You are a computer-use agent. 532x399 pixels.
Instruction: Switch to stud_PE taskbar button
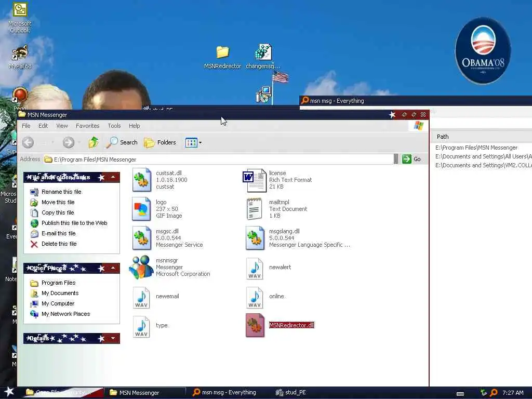click(x=291, y=393)
